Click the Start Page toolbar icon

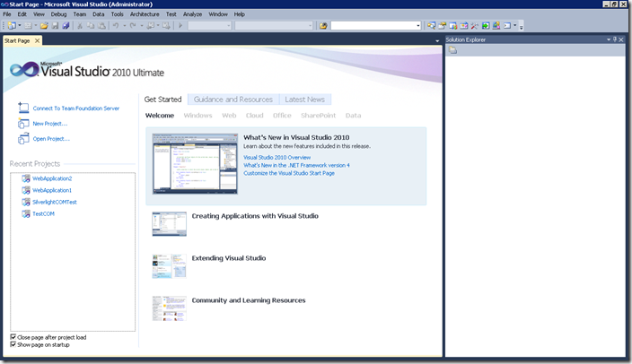point(486,26)
